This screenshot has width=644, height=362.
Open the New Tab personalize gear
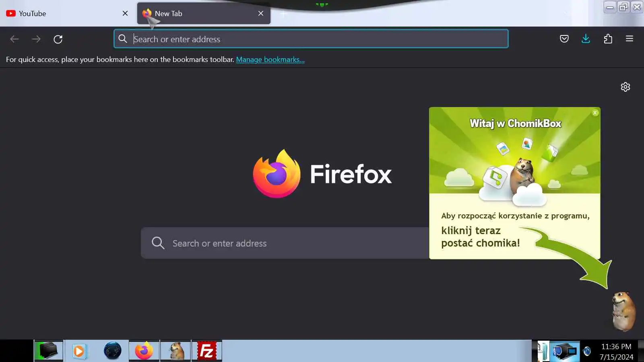[625, 87]
